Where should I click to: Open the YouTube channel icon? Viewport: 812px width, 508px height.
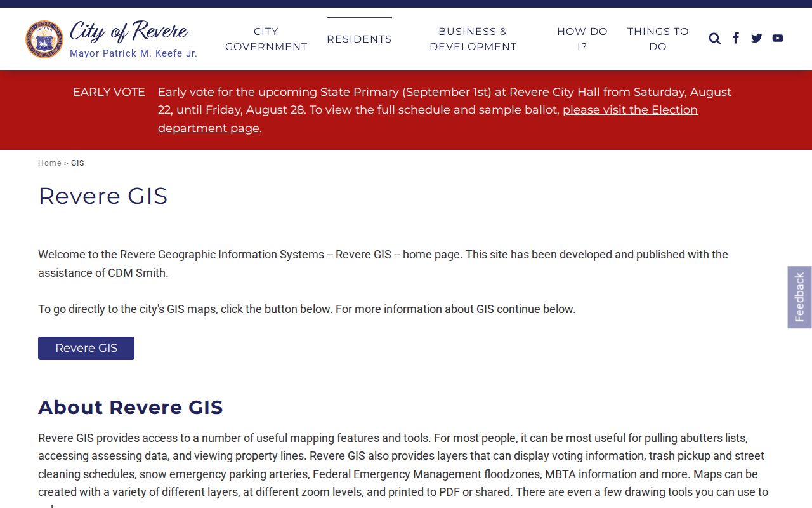click(x=778, y=38)
